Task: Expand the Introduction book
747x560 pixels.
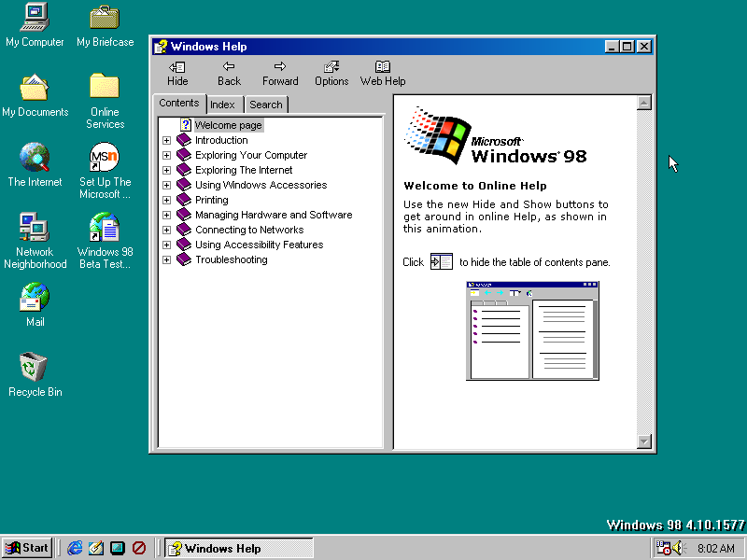Action: pyautogui.click(x=166, y=140)
